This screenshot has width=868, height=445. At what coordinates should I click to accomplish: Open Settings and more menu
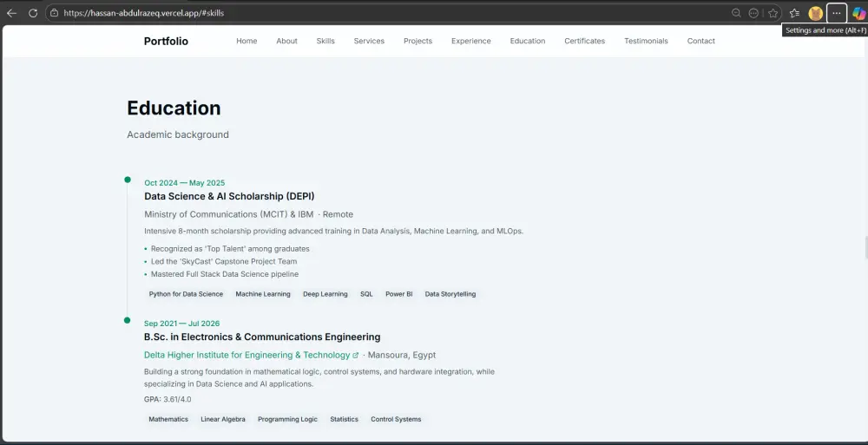[837, 13]
